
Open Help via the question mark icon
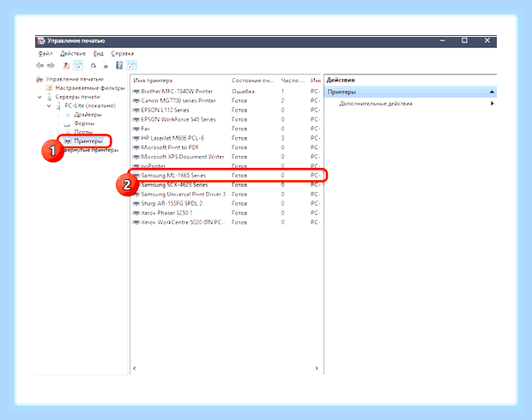pos(119,65)
